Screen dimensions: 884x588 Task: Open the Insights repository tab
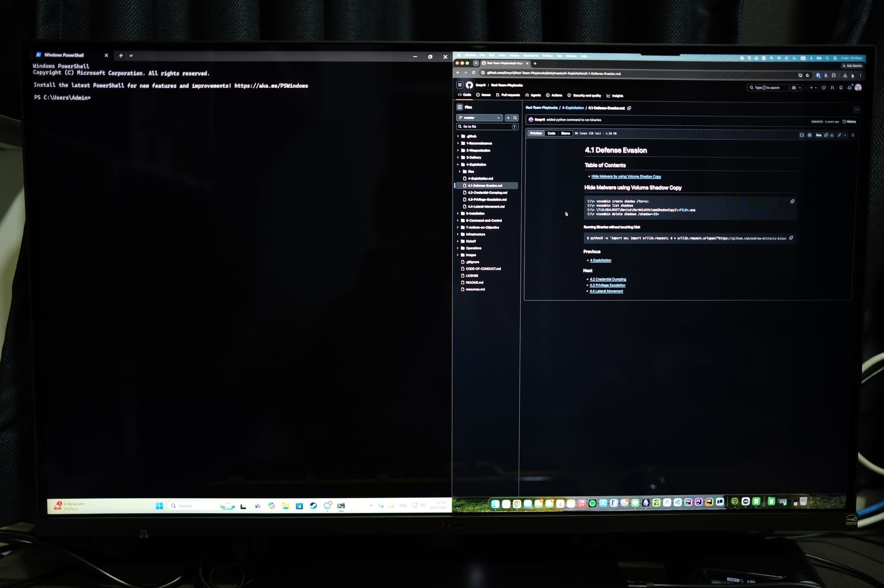pyautogui.click(x=615, y=96)
